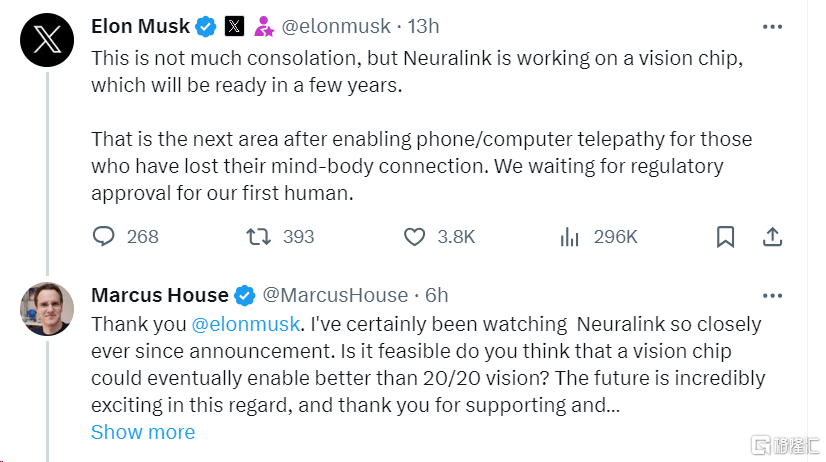Follow the @elonmusk mention link in reply
The height and width of the screenshot is (462, 826).
click(245, 324)
